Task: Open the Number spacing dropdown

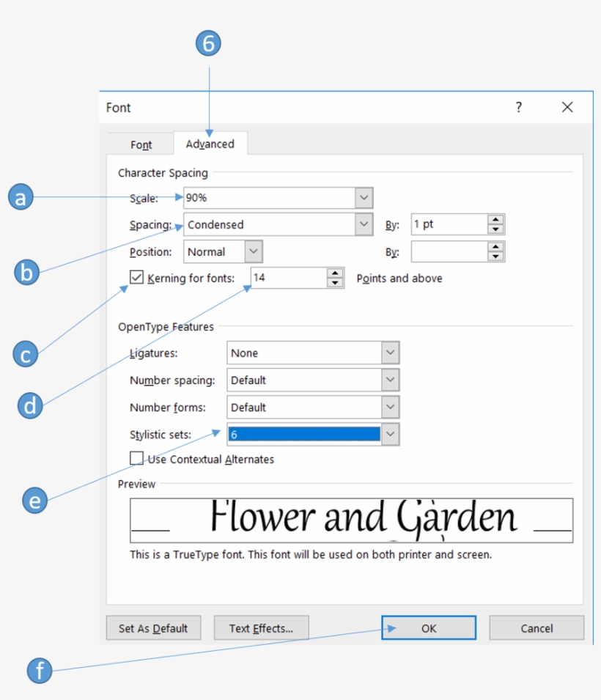Action: (x=390, y=380)
